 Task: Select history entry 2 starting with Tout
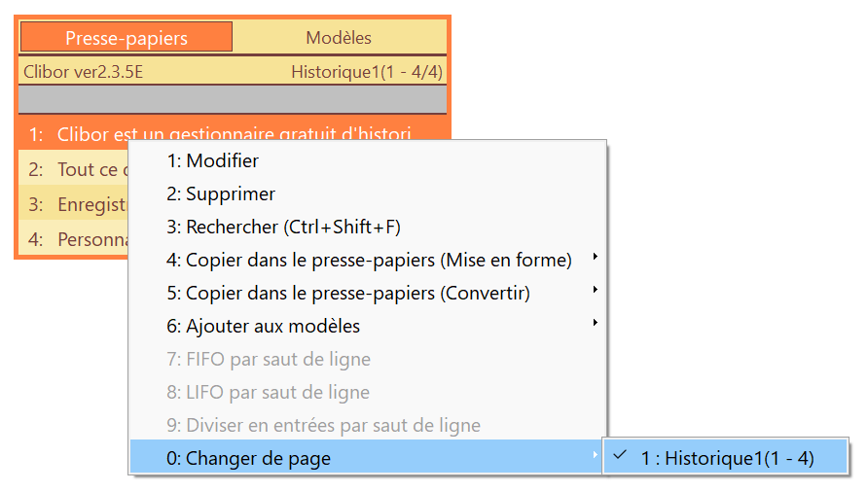74,169
